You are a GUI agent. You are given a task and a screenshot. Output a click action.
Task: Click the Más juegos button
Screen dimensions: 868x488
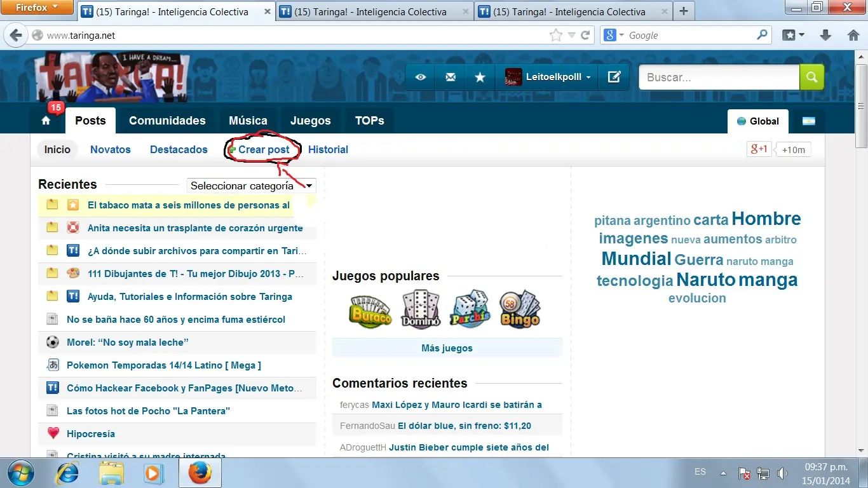pyautogui.click(x=447, y=348)
